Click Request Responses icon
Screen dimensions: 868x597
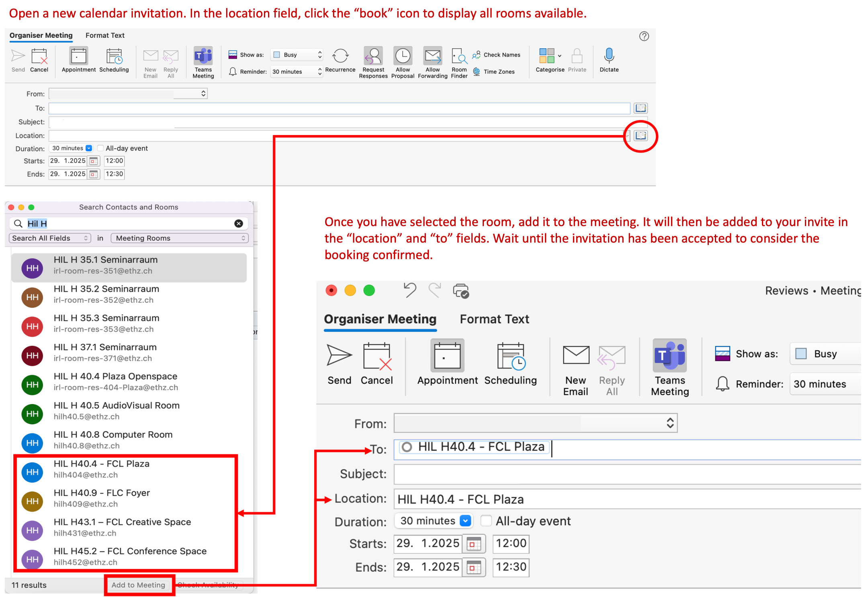(x=373, y=56)
